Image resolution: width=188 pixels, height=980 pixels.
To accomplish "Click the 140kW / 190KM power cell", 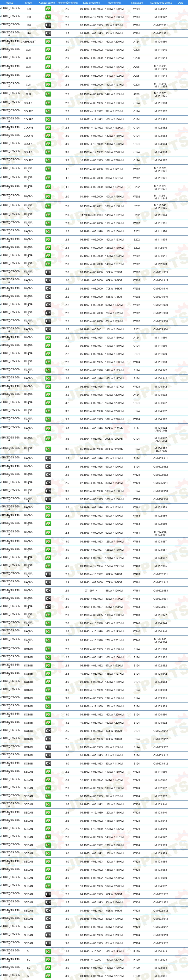I will pyautogui.click(x=114, y=968).
